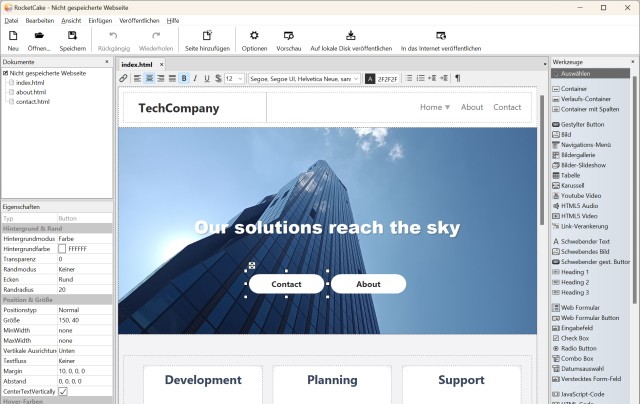Open the Veröffentlichen menu
The height and width of the screenshot is (404, 640).
pos(139,20)
